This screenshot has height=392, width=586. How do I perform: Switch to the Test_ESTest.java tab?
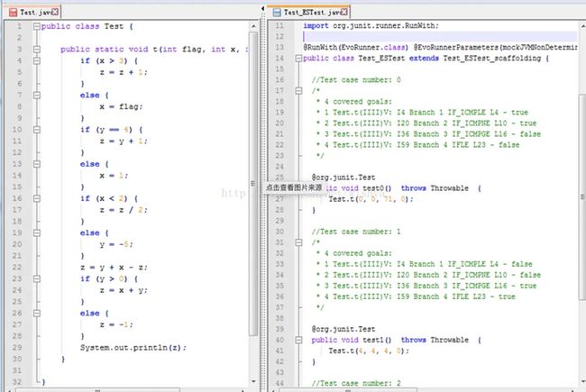(310, 13)
